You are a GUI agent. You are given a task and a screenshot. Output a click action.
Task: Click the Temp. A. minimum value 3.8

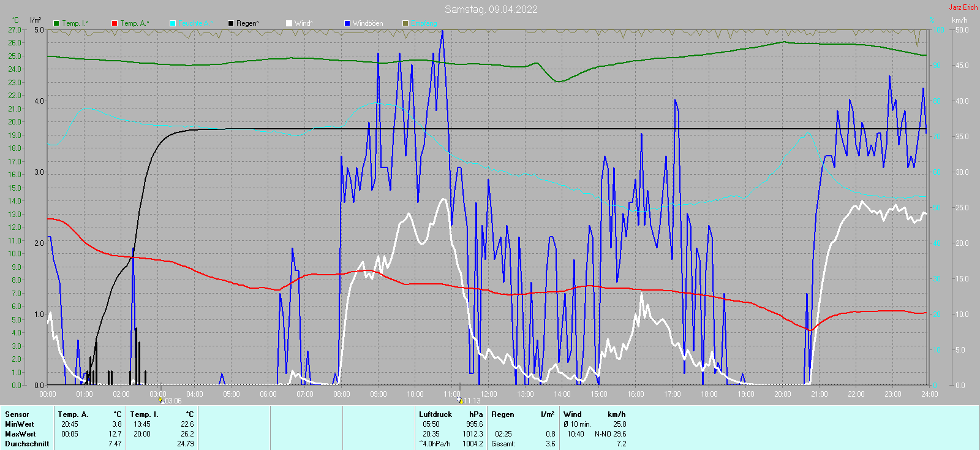point(117,424)
